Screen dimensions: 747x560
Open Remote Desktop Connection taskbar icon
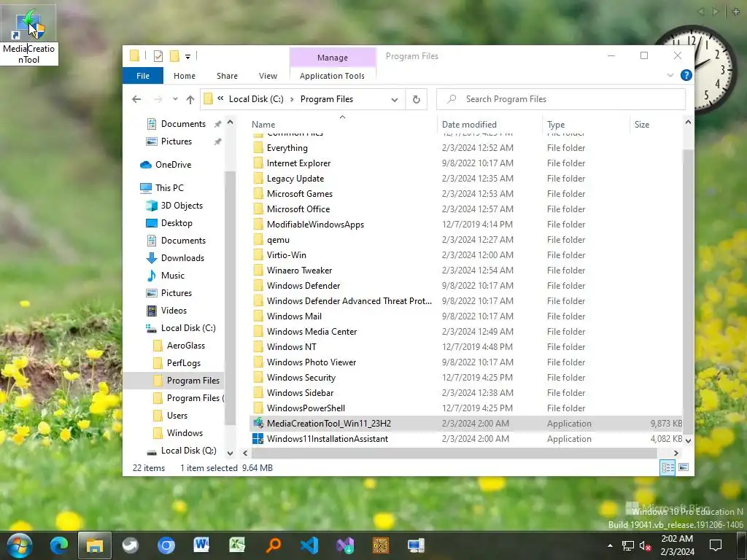point(416,545)
